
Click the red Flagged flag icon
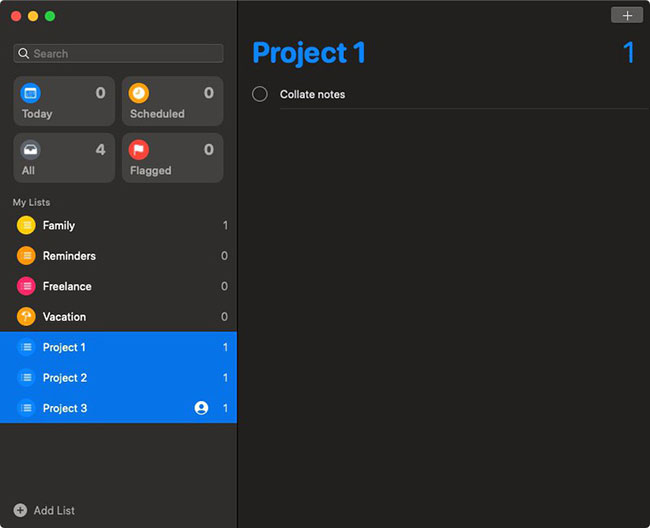pyautogui.click(x=138, y=150)
